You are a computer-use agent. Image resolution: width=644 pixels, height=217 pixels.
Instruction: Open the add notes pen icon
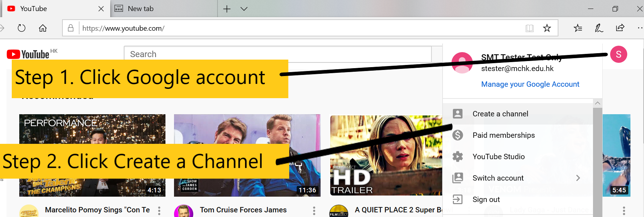click(x=599, y=28)
